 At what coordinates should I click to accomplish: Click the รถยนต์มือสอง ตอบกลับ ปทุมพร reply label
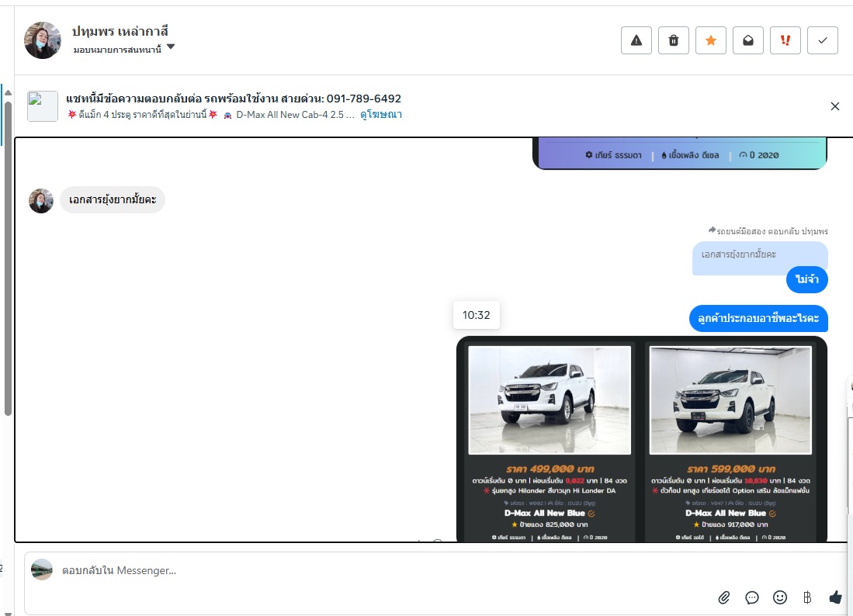pos(768,231)
